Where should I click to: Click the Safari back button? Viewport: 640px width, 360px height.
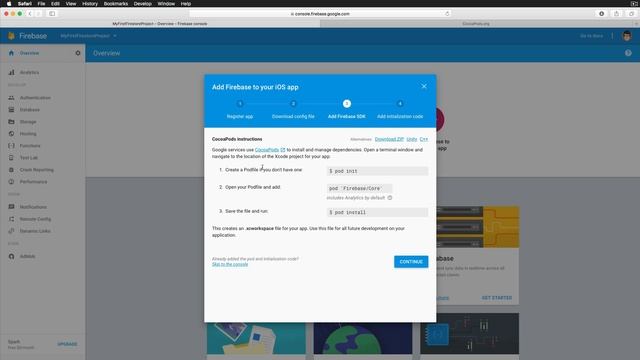coord(30,13)
